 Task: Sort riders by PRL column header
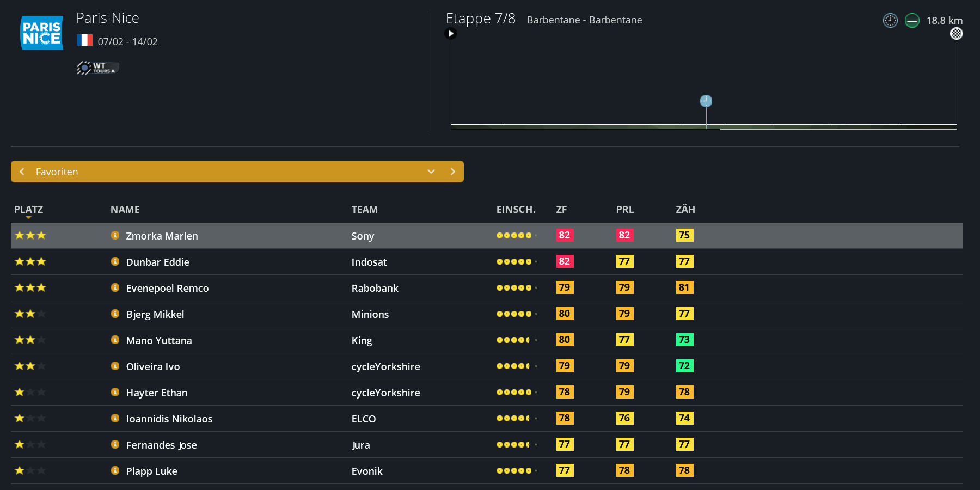tap(624, 210)
